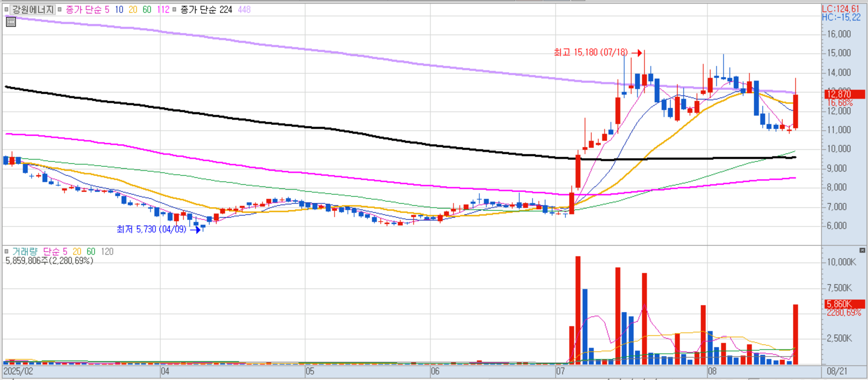Click the 05 month marker on date axis
Image resolution: width=868 pixels, height=380 pixels.
[x=310, y=372]
